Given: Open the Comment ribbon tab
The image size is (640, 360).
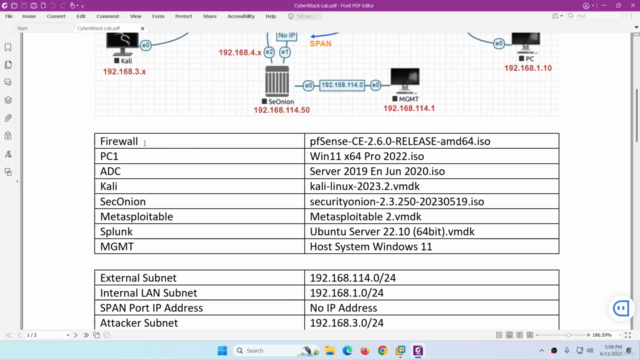Looking at the screenshot, I should pos(108,16).
